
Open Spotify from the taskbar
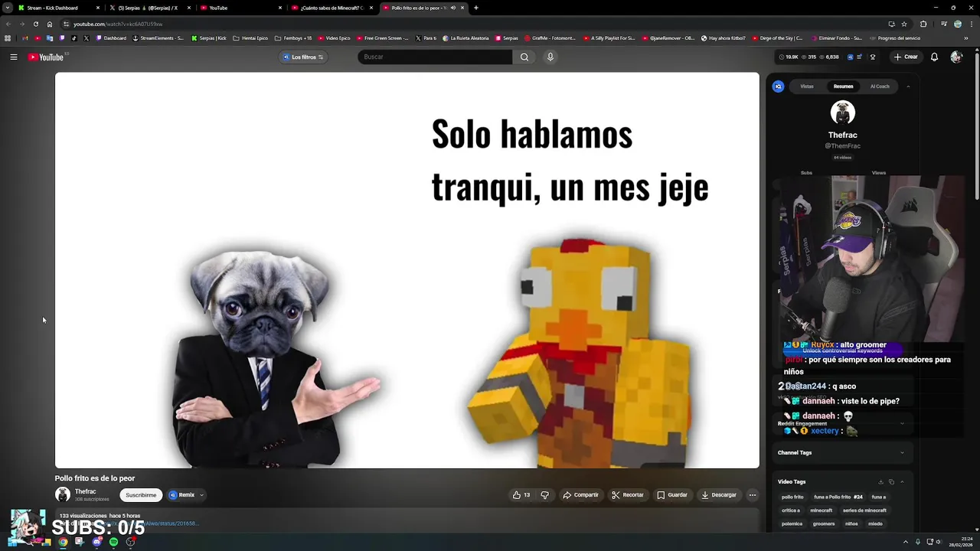click(114, 542)
